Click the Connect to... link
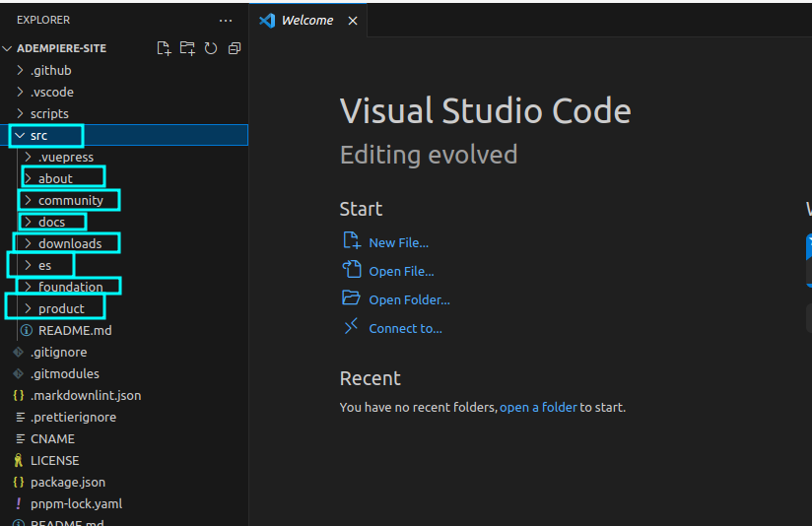Image resolution: width=812 pixels, height=526 pixels. 405,328
